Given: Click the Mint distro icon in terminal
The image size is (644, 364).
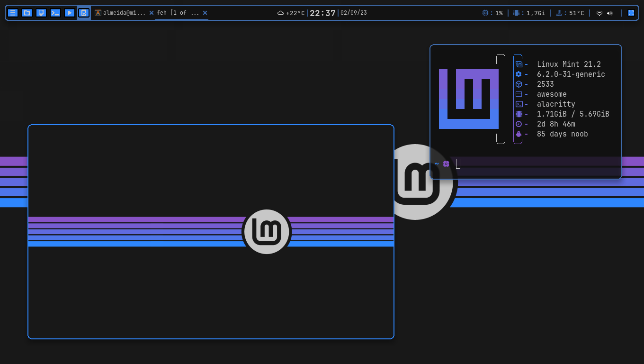Looking at the screenshot, I should [x=519, y=64].
